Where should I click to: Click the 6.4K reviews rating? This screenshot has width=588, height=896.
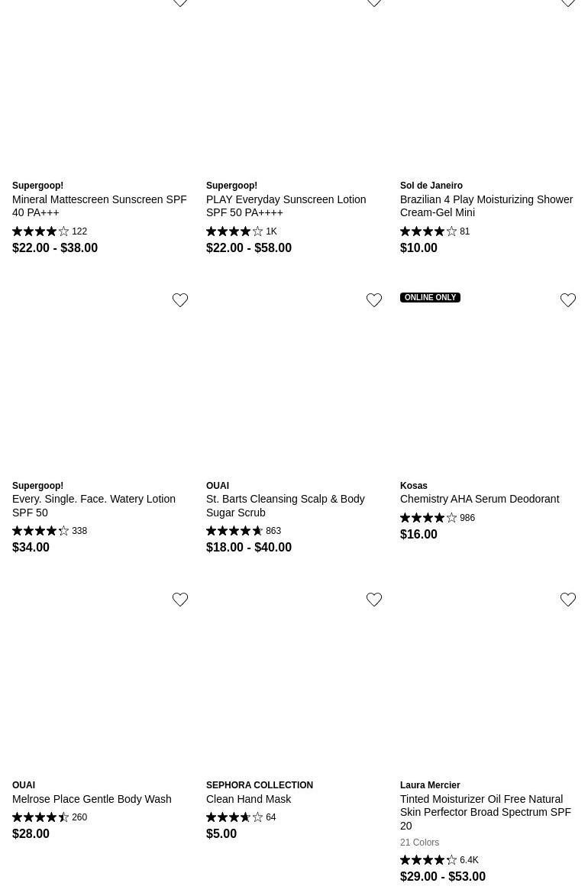click(x=439, y=860)
